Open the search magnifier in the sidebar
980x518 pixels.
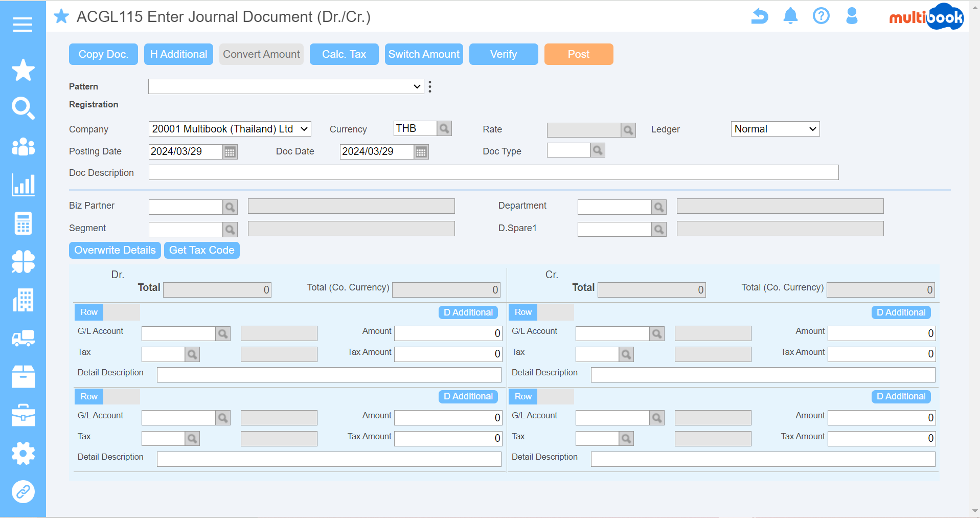click(23, 108)
